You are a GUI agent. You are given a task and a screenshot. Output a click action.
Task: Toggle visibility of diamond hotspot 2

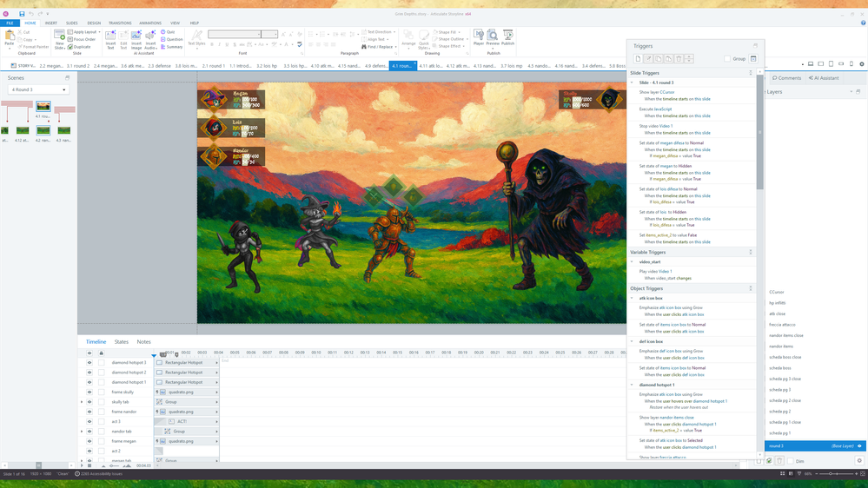89,373
